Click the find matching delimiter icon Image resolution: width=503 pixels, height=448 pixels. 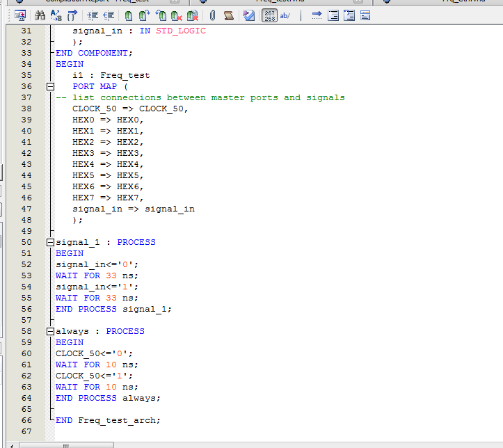[x=72, y=15]
